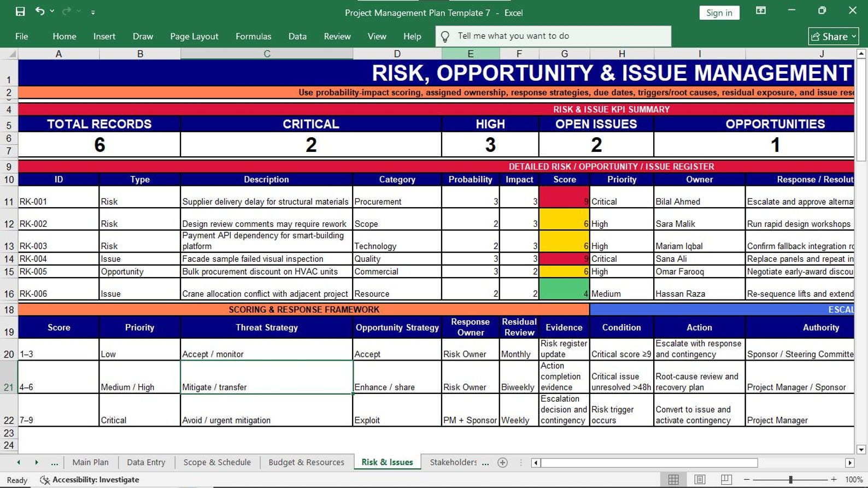Click the Sign in button
This screenshot has height=488, width=868.
719,13
